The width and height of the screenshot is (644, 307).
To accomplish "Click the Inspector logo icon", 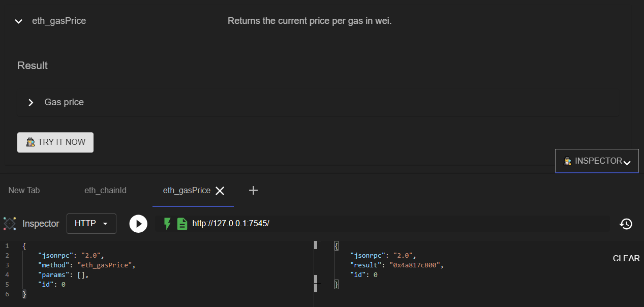I will point(10,224).
